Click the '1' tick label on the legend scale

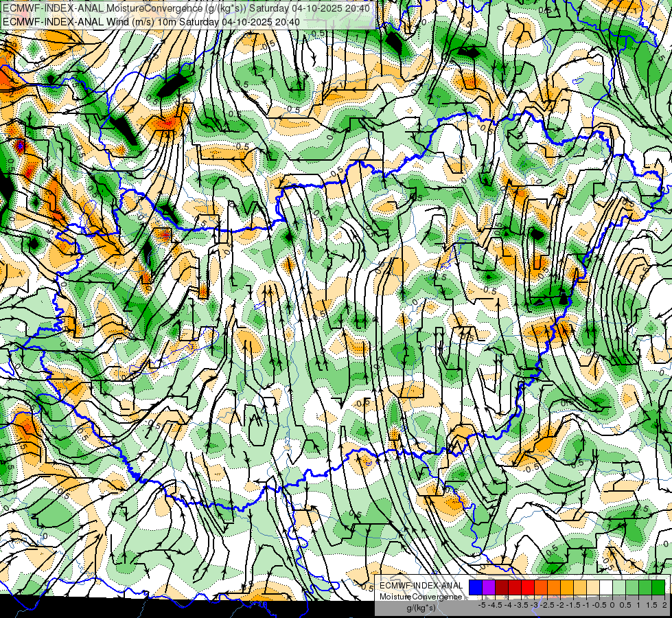coord(638,605)
